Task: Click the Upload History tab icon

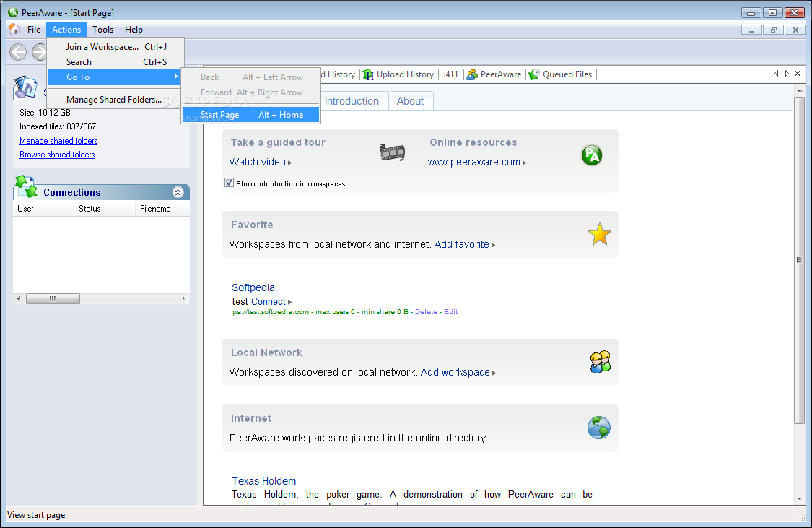Action: 367,74
